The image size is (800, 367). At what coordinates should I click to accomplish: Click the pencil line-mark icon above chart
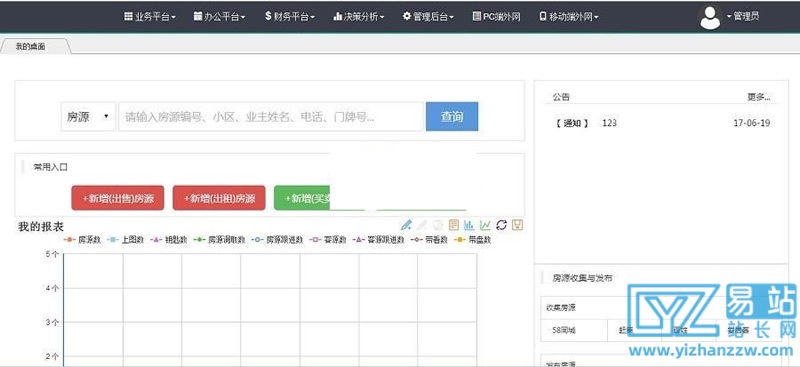point(406,225)
